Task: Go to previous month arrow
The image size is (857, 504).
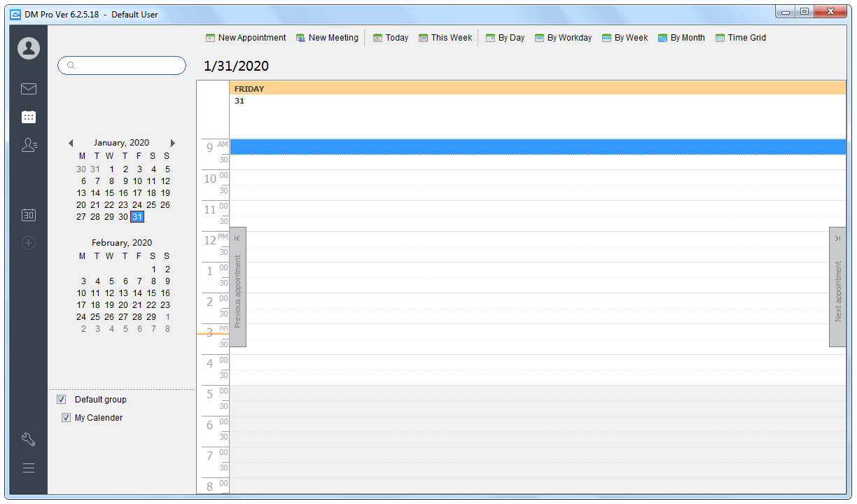Action: click(x=71, y=143)
